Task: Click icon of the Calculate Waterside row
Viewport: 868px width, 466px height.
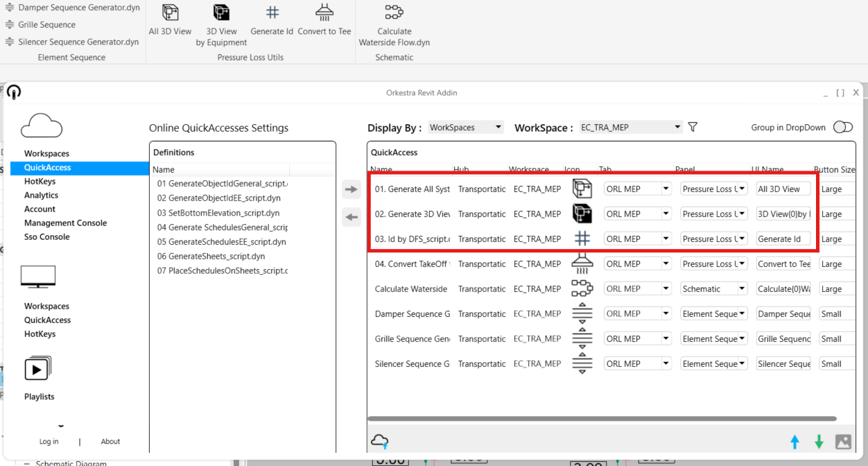Action: coord(582,288)
